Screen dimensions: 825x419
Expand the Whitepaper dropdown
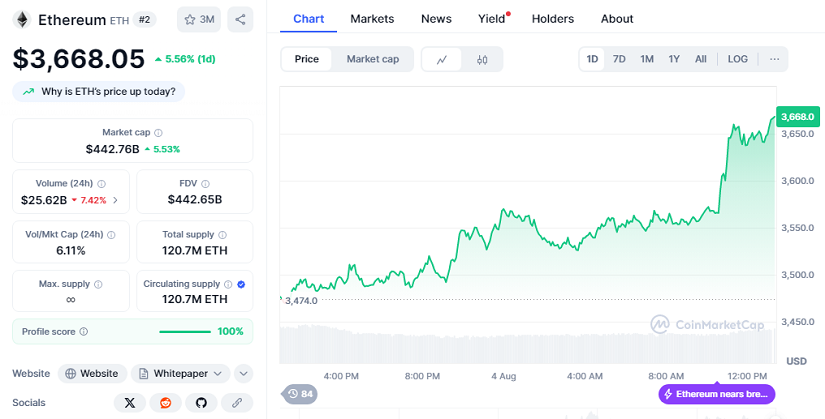click(x=180, y=374)
